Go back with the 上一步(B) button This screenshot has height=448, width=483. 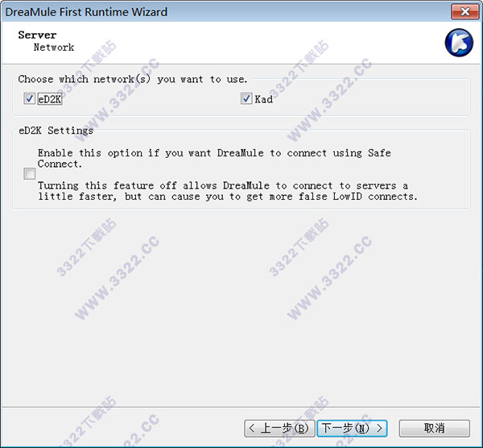(279, 429)
